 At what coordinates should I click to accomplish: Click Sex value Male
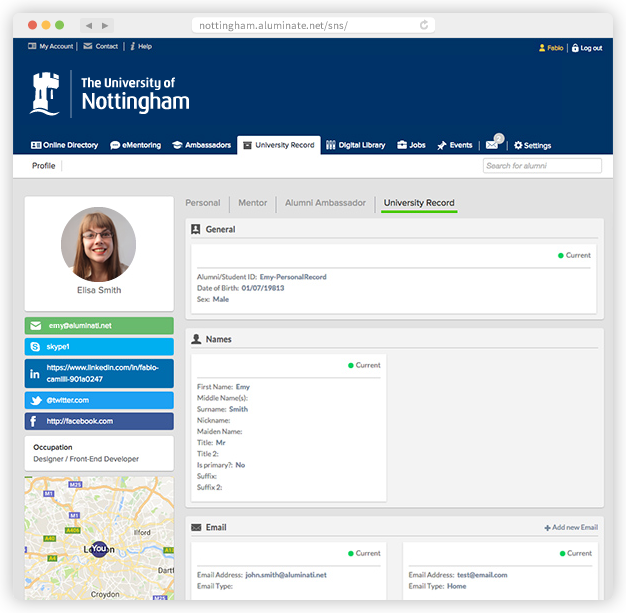pyautogui.click(x=221, y=299)
